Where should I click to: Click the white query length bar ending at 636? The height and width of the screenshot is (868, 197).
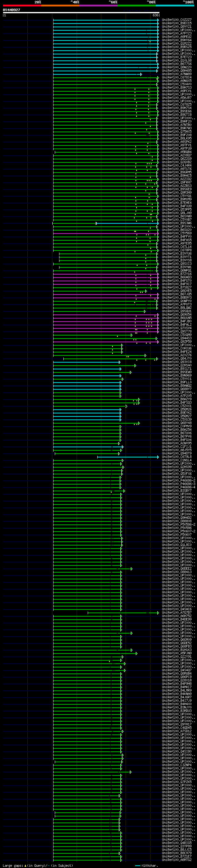81,12
